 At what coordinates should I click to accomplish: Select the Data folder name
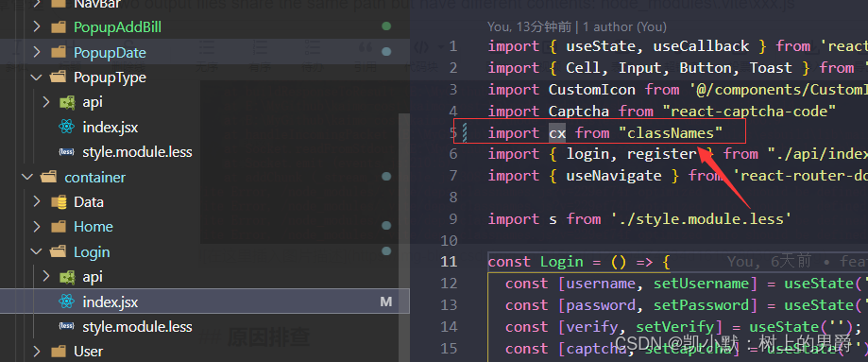point(89,201)
